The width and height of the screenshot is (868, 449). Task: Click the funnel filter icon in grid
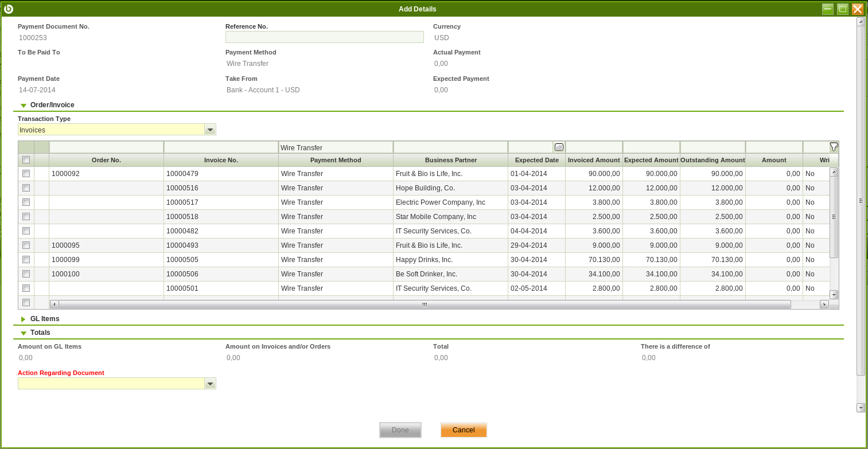(834, 147)
